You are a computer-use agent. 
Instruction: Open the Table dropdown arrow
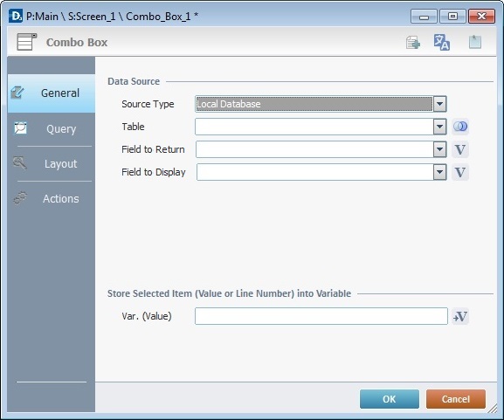coord(439,127)
